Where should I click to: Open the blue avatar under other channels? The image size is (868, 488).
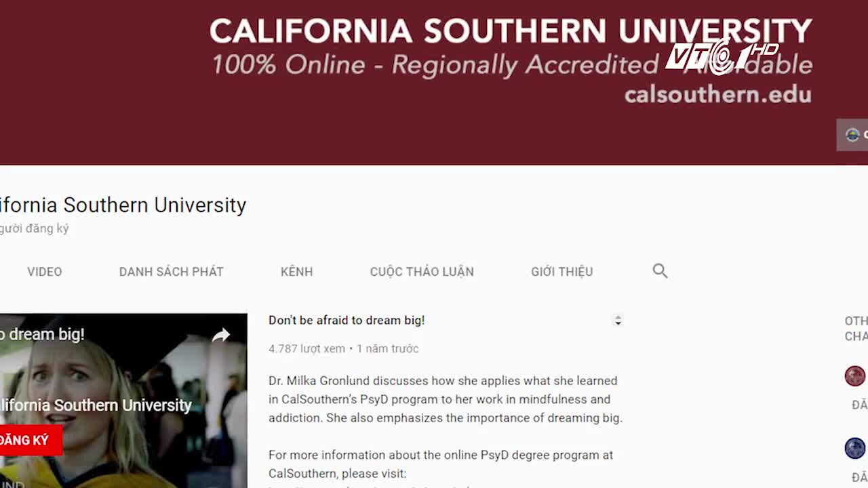coord(854,448)
